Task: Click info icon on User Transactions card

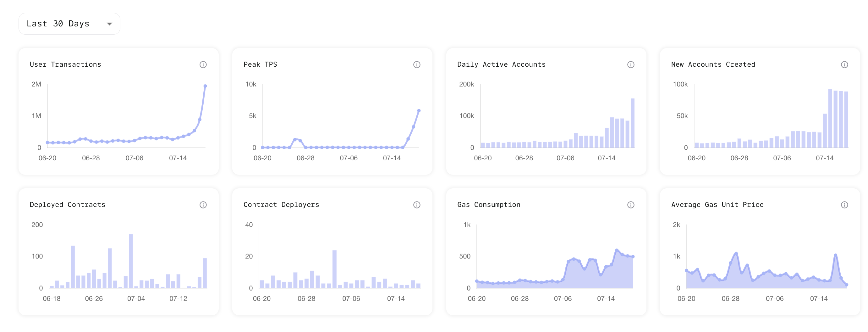Action: point(203,64)
